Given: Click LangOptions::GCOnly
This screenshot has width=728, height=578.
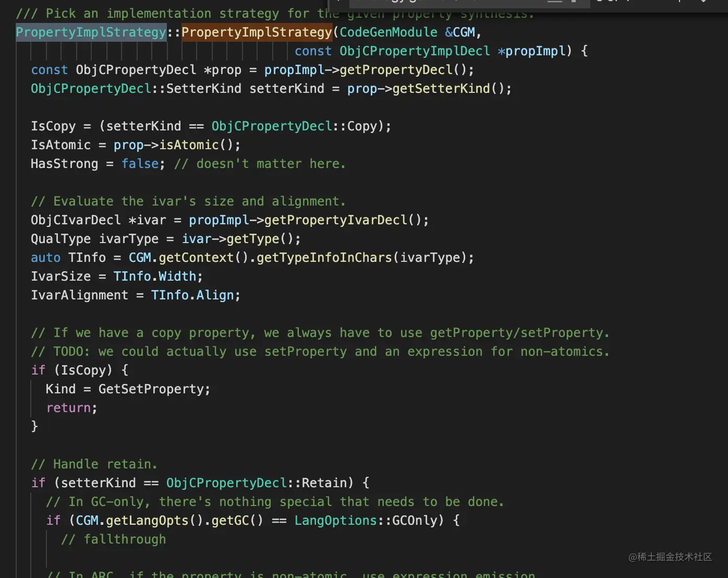Looking at the screenshot, I should coord(366,521).
